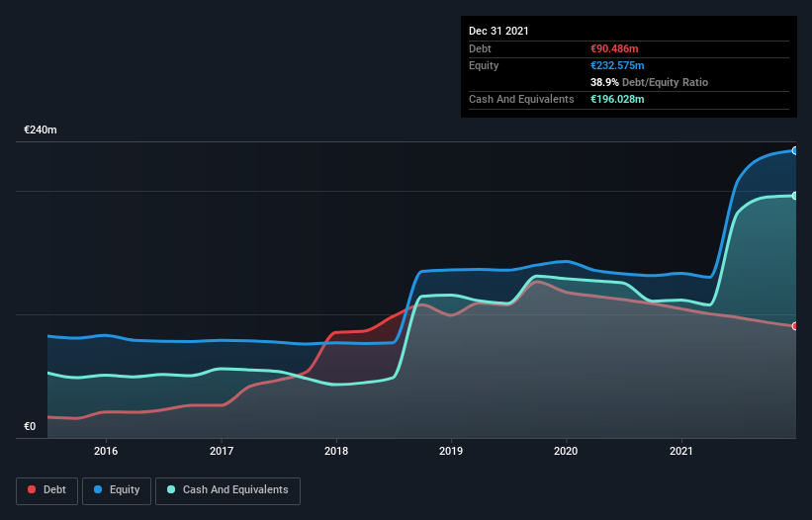Click the 2018 x-axis label

point(336,451)
